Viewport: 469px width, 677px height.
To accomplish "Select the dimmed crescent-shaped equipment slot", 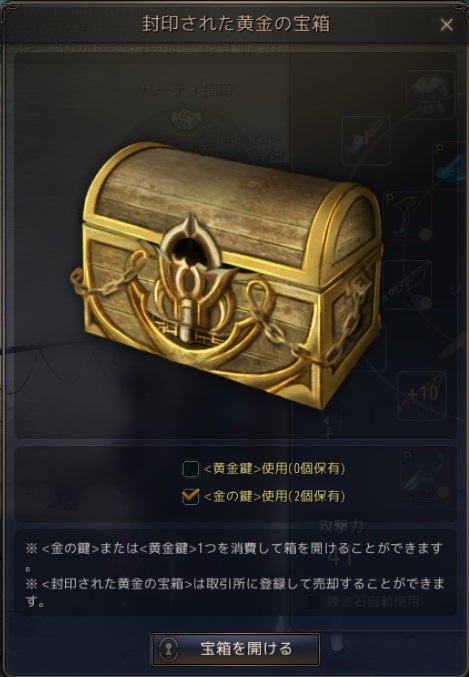I will point(408,216).
